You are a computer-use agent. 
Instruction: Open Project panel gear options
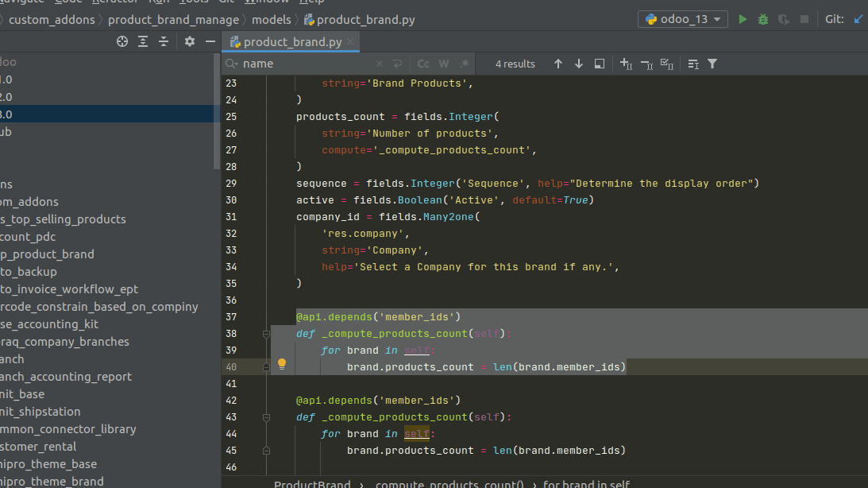pos(189,41)
